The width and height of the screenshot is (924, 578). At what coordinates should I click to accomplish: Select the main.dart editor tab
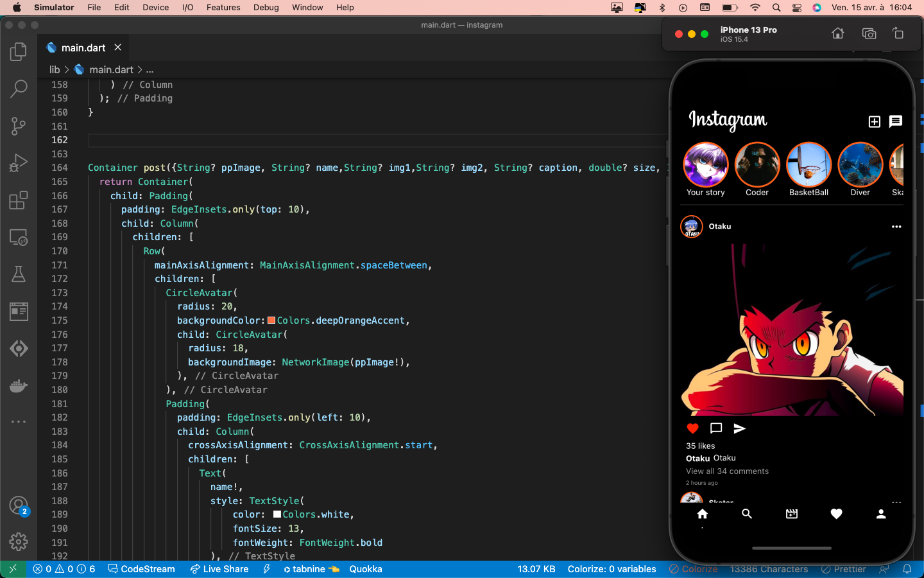[x=83, y=48]
